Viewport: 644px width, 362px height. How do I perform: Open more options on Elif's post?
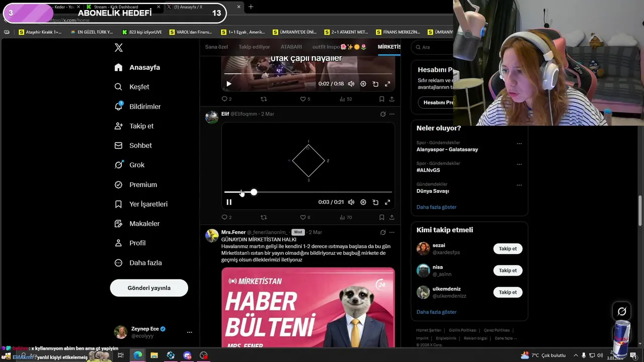pyautogui.click(x=392, y=114)
